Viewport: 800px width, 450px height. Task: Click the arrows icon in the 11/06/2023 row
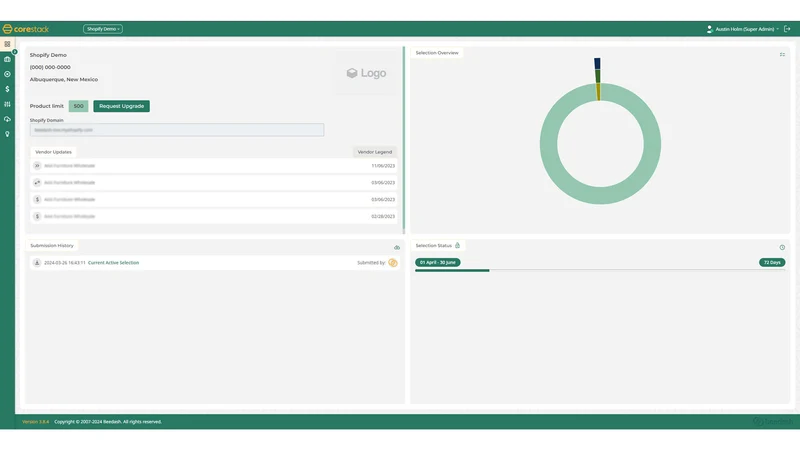click(x=37, y=166)
